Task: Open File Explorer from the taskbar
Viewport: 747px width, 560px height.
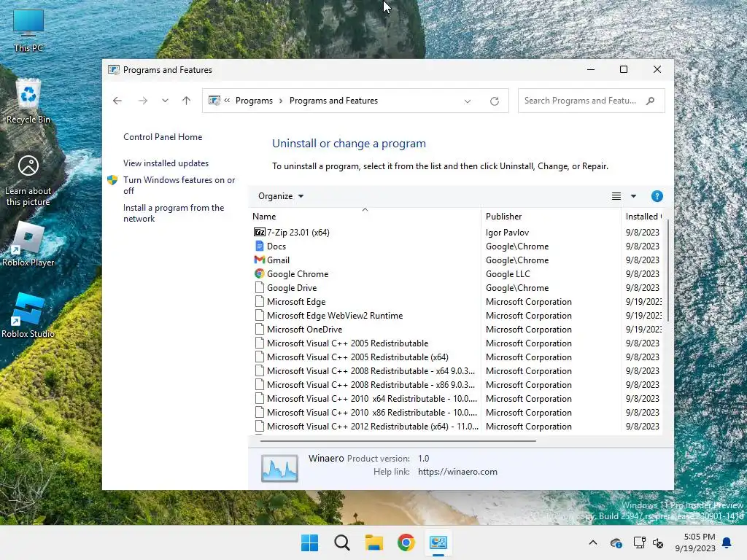Action: 374,542
